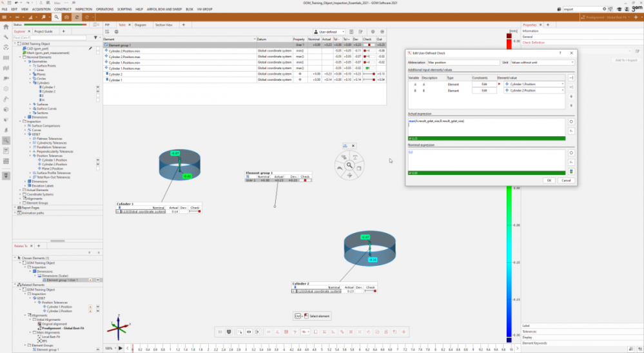
Task: Click dark monitor icon in bottom viewport toolbar
Action: click(229, 332)
